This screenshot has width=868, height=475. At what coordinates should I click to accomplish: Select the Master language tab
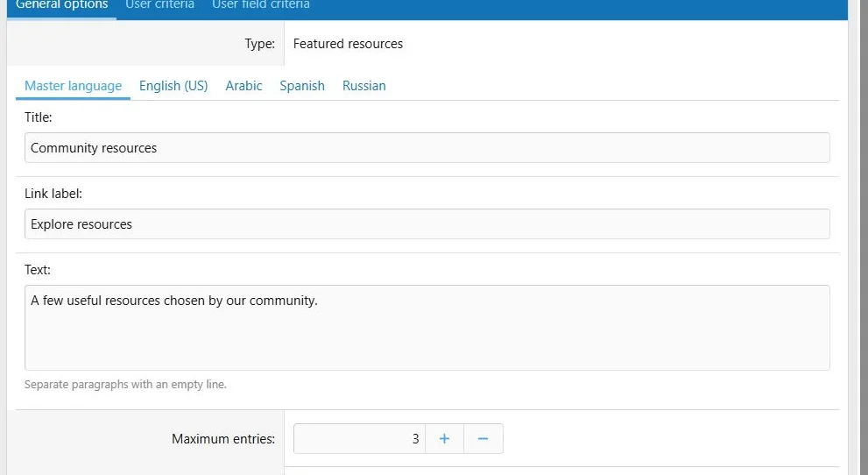coord(73,87)
